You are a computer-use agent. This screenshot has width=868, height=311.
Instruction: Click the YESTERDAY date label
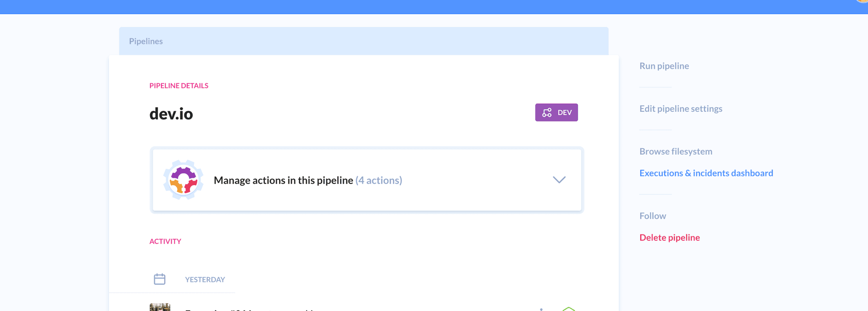(205, 280)
